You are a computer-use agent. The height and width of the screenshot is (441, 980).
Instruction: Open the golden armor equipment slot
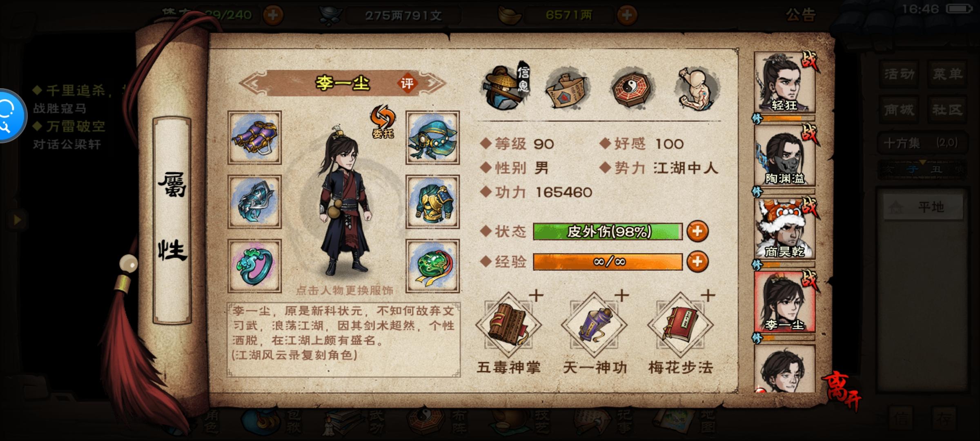[432, 202]
